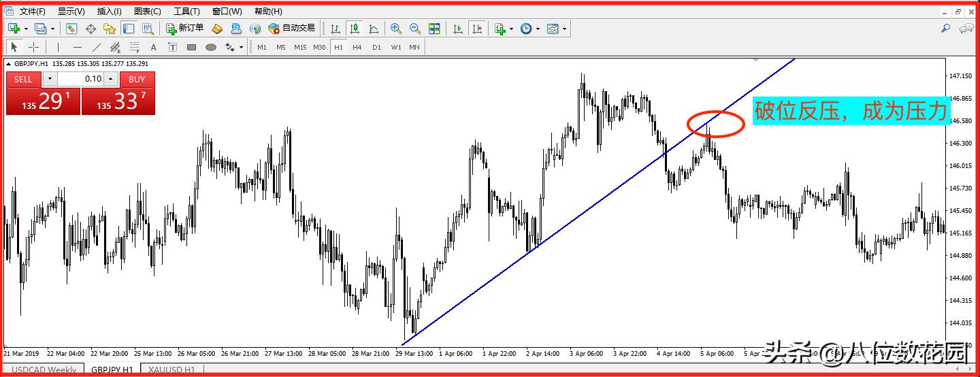This screenshot has height=377, width=980.
Task: Switch to M15 timeframe
Action: (x=300, y=47)
